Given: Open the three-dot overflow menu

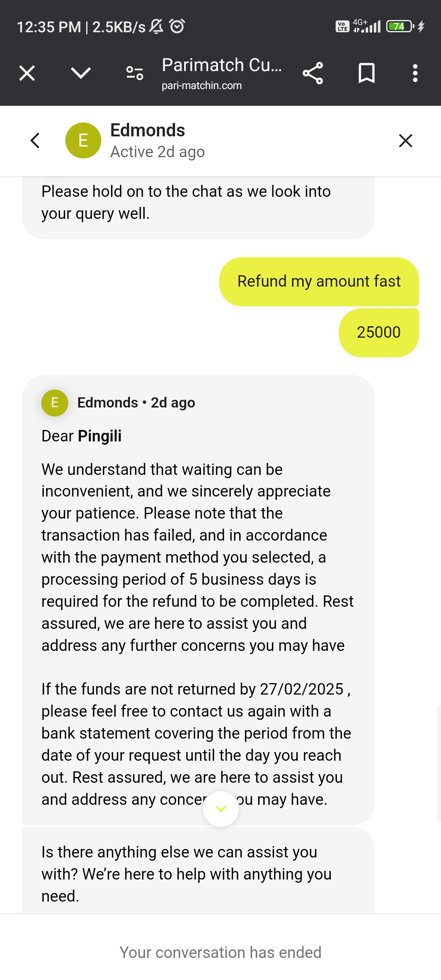Looking at the screenshot, I should pyautogui.click(x=415, y=73).
